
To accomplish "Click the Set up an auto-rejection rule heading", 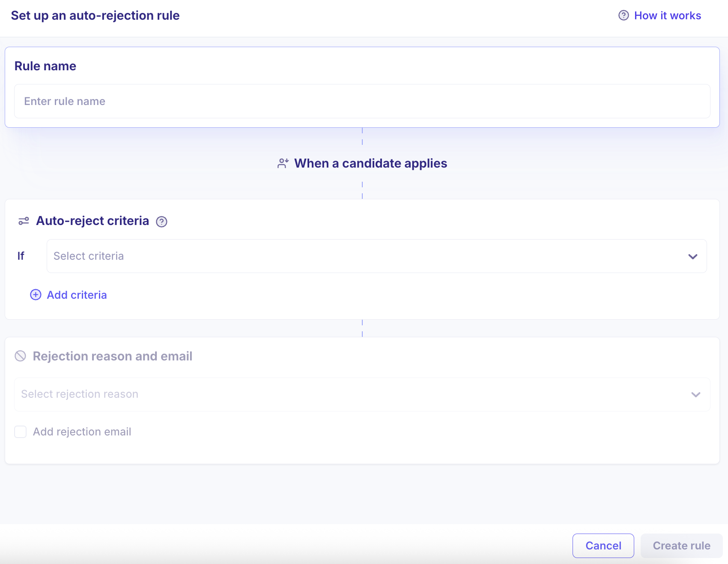I will 95,15.
